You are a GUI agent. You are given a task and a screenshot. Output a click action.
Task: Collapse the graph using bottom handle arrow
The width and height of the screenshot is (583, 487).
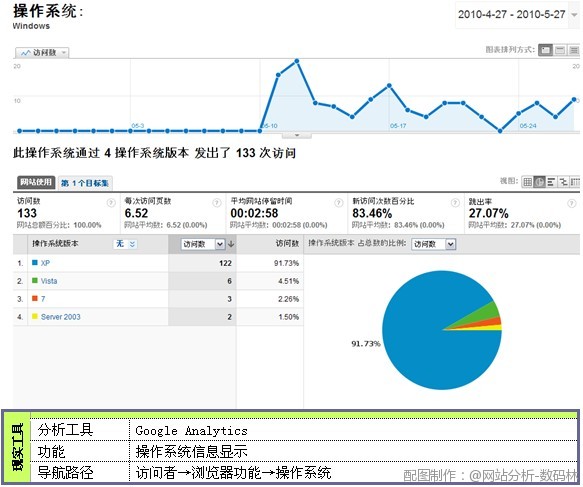tap(297, 135)
